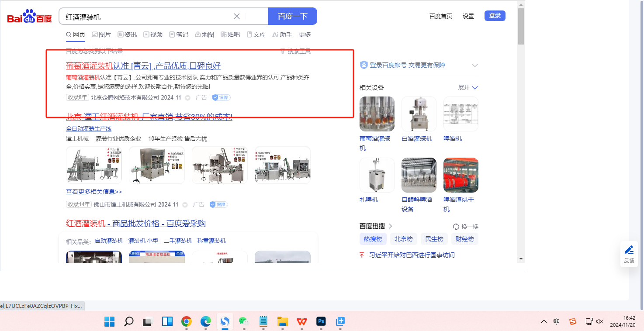Open Task View on the taskbar
The width and height of the screenshot is (644, 331).
(148, 322)
